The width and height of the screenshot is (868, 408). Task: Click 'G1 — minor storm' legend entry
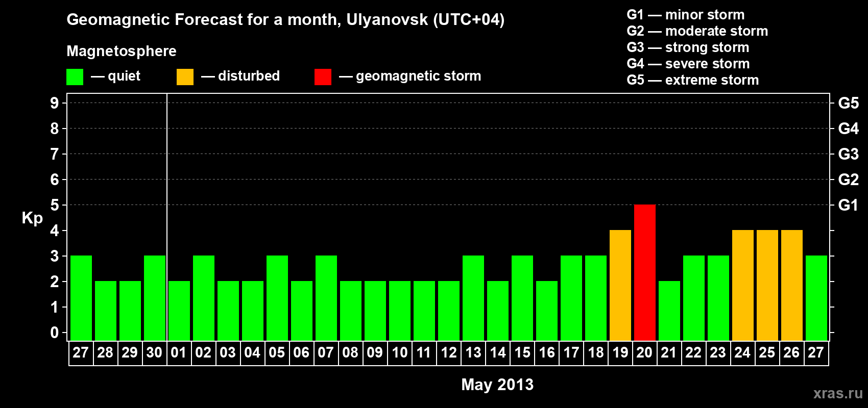pos(686,15)
